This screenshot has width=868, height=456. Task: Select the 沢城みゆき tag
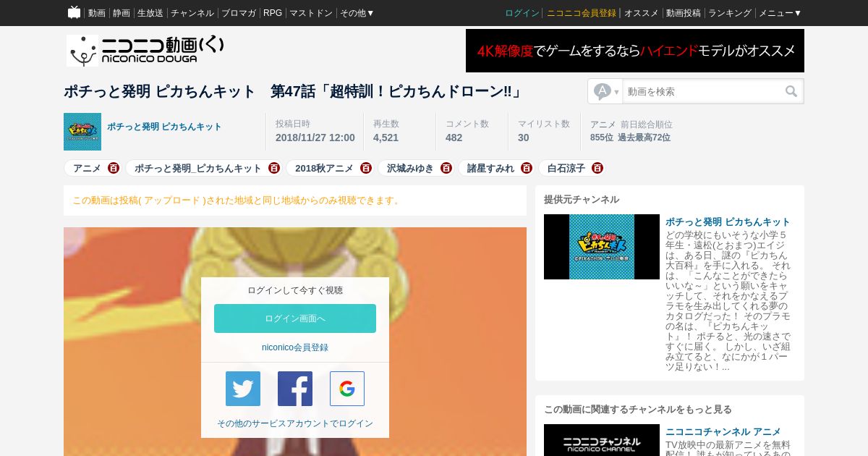click(410, 168)
